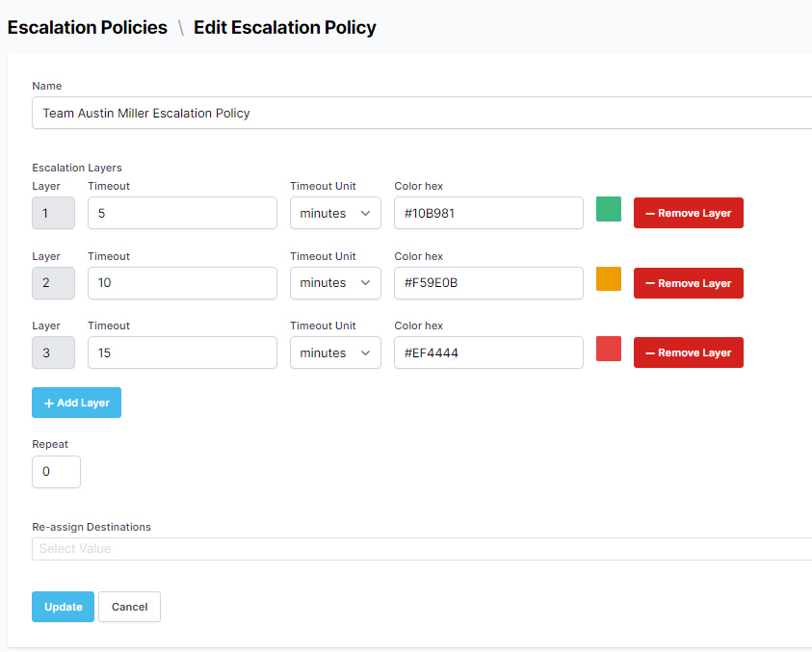This screenshot has height=652, width=812.
Task: Open layer 3 Timeout Unit selector
Action: [x=334, y=352]
